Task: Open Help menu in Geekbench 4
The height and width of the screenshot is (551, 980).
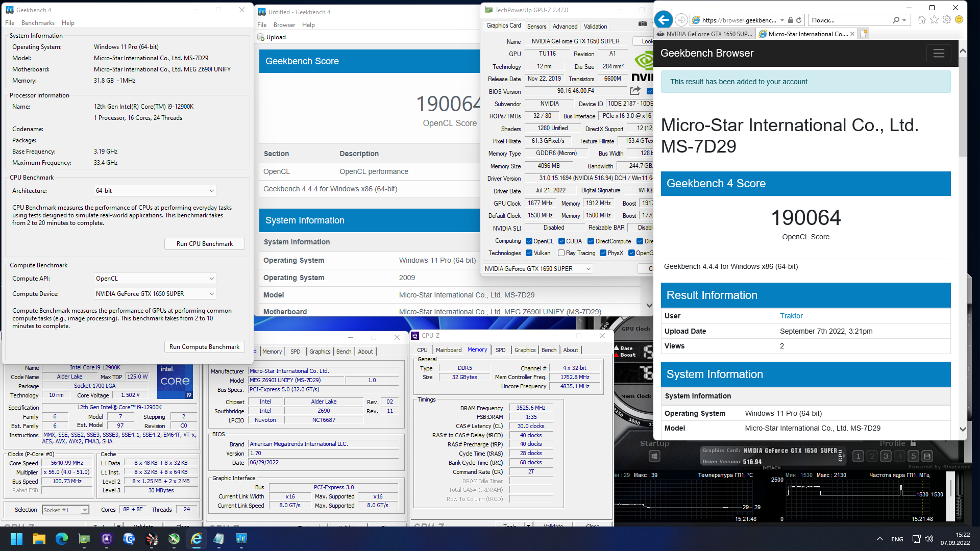Action: pyautogui.click(x=68, y=23)
